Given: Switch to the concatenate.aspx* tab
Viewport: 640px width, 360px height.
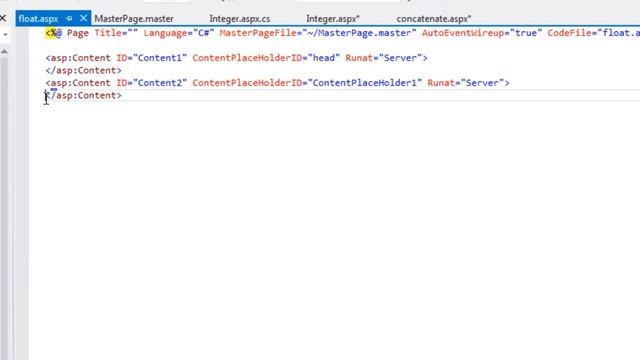Looking at the screenshot, I should click(x=433, y=19).
